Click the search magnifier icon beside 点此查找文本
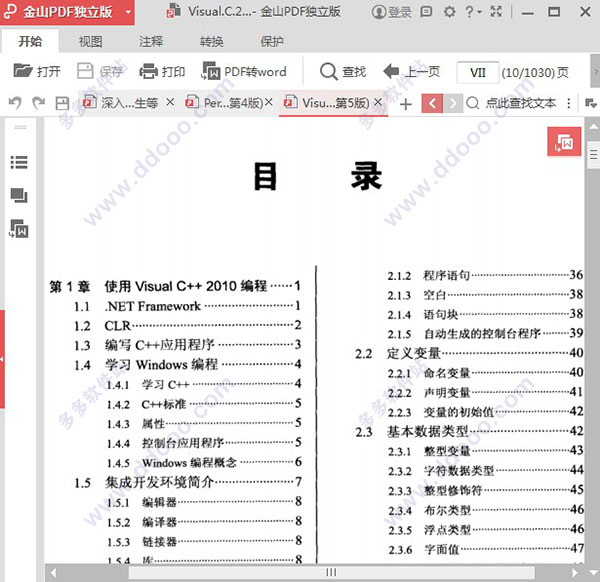Viewport: 600px width, 582px height. 473,103
